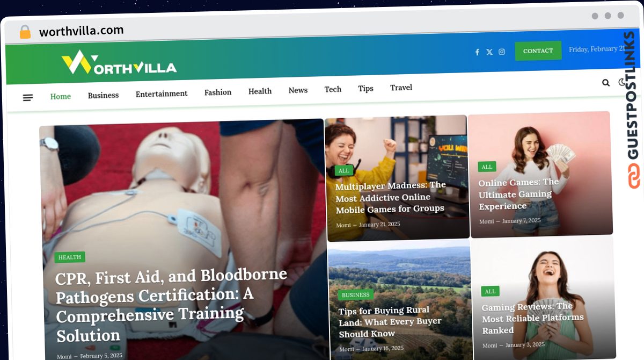Open the CPR, First Aid certification article
Viewport: 644px width, 360px height.
click(x=172, y=305)
